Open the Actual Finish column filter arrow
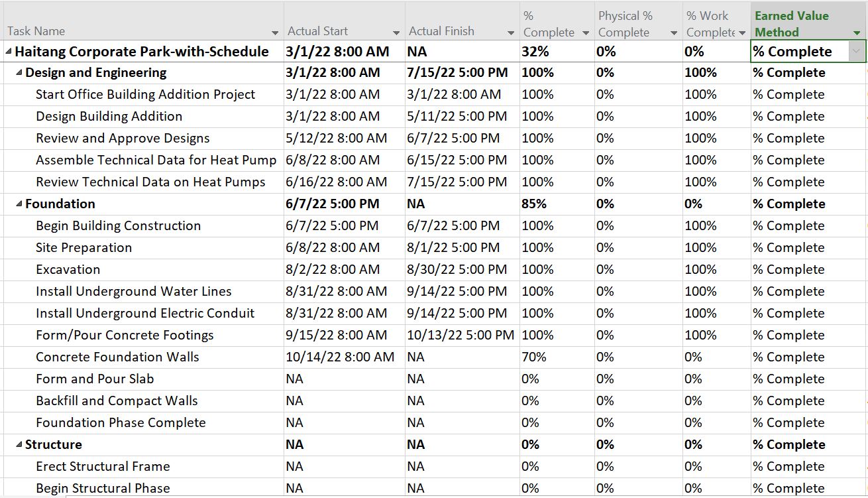Image resolution: width=868 pixels, height=498 pixels. [x=511, y=32]
